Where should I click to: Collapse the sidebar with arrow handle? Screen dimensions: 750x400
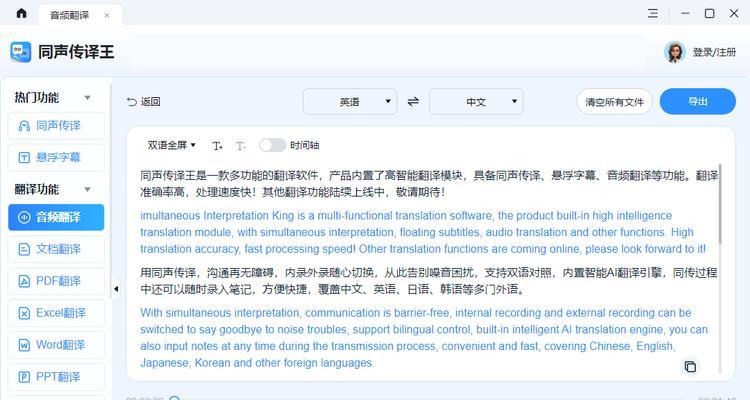[116, 289]
